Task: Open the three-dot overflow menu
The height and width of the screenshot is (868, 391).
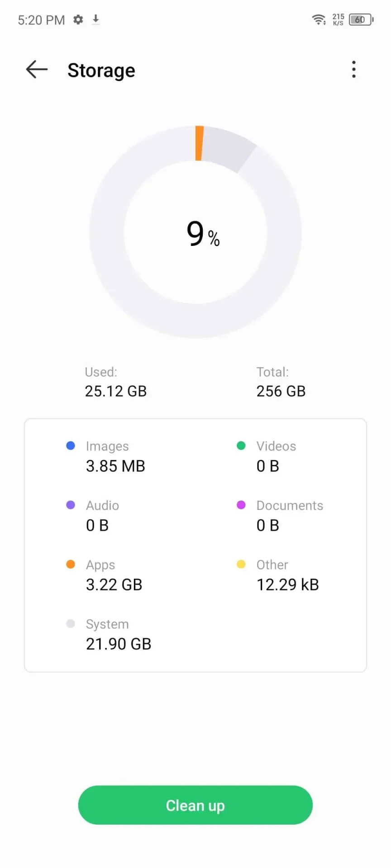Action: (x=354, y=70)
